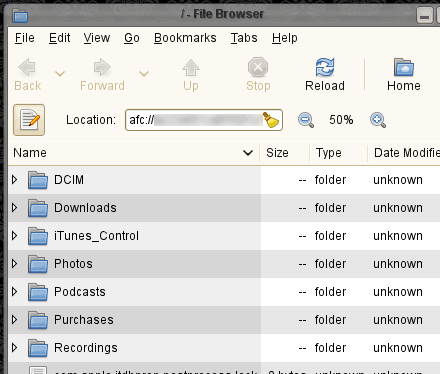440x374 pixels.
Task: Open the Help menu
Action: 284,38
